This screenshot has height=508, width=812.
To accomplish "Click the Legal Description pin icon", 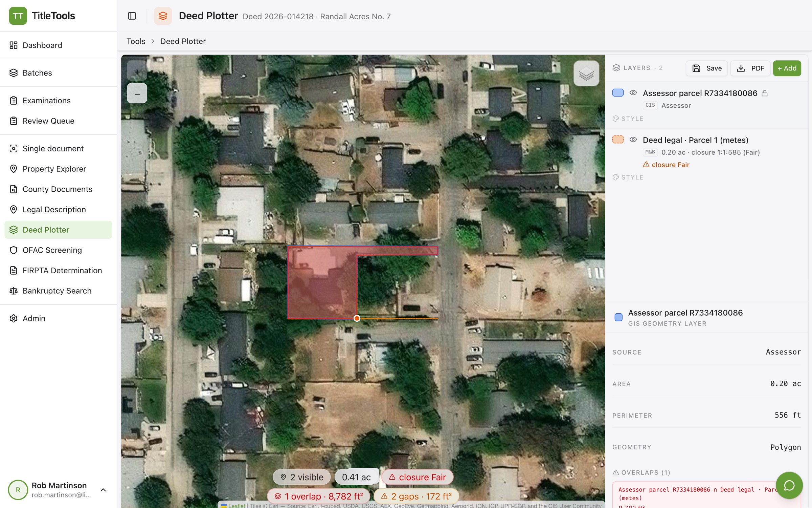I will [14, 209].
